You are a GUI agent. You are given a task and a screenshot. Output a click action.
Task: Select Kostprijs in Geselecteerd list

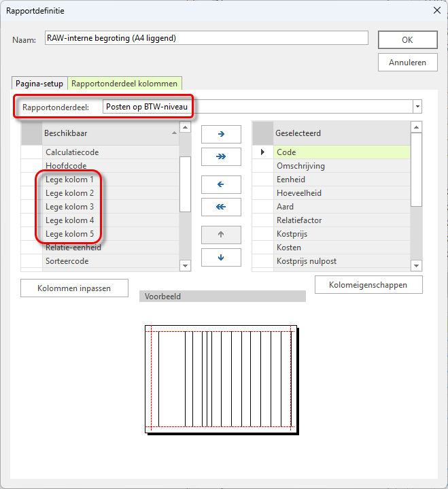tap(342, 234)
